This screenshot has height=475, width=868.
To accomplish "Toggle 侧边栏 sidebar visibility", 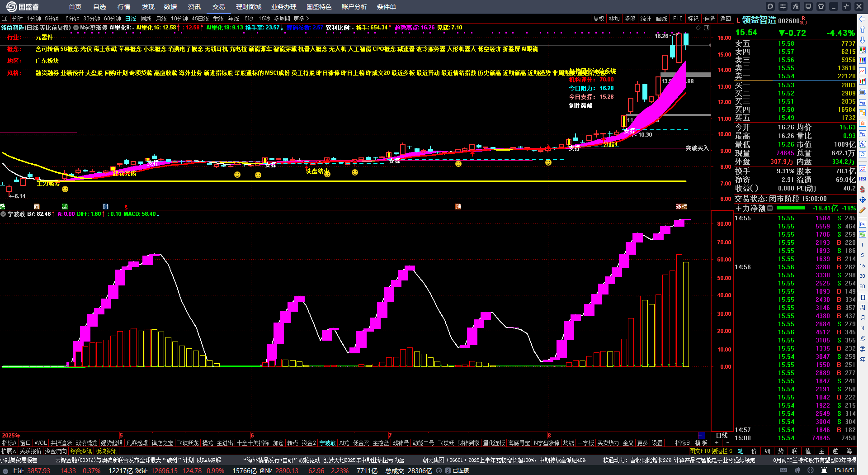I will click(x=722, y=451).
